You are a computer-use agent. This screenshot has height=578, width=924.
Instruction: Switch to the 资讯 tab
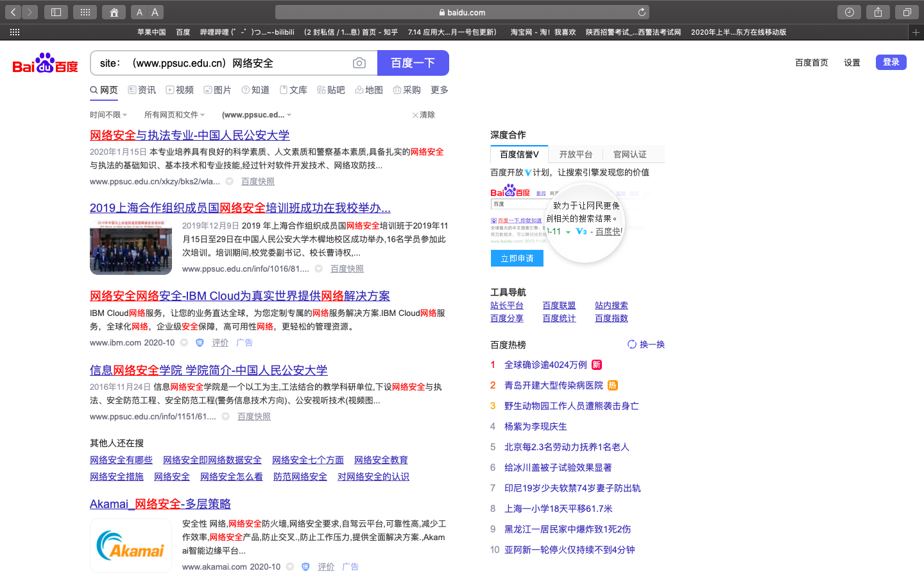pyautogui.click(x=142, y=90)
